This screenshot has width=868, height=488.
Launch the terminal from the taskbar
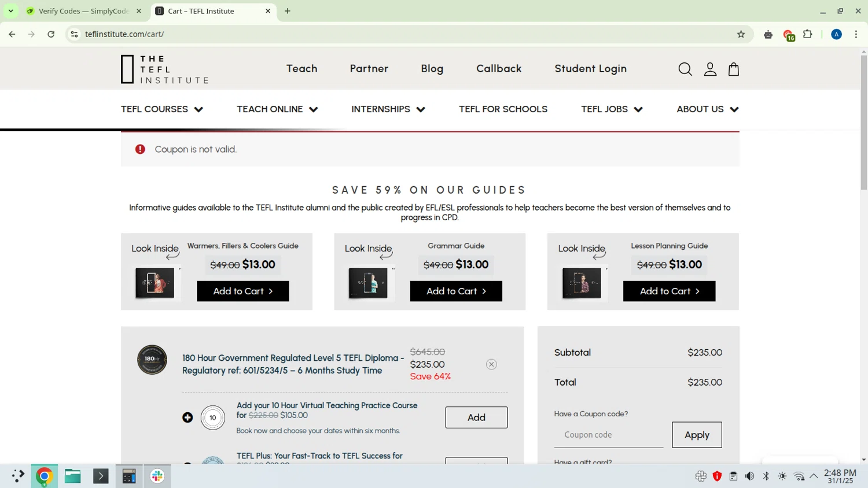coord(101,476)
